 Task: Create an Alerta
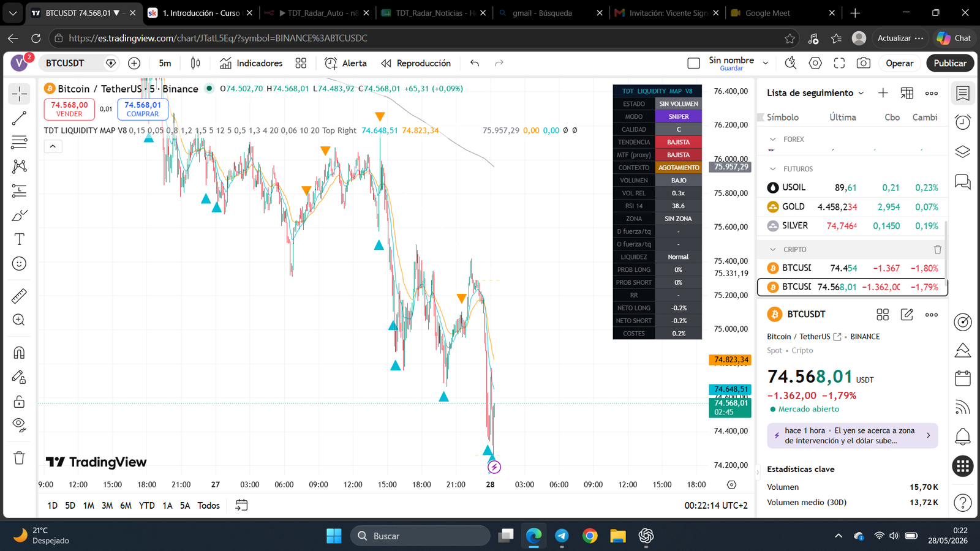[x=346, y=63]
